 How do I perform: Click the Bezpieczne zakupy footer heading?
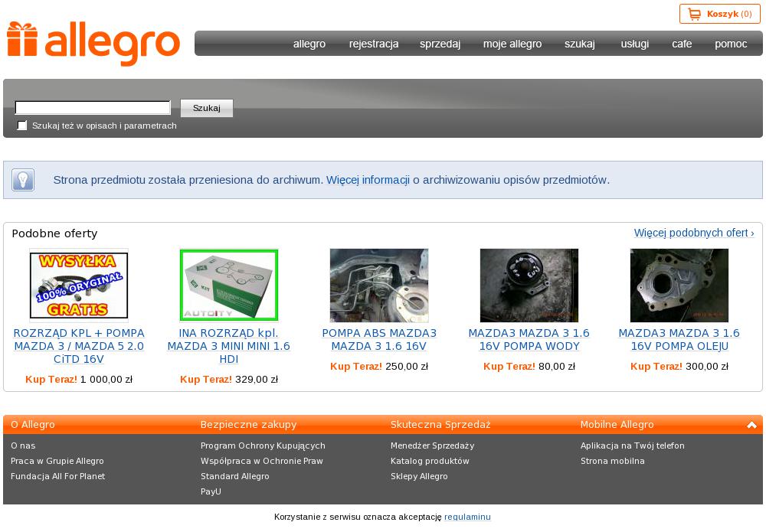(x=249, y=425)
